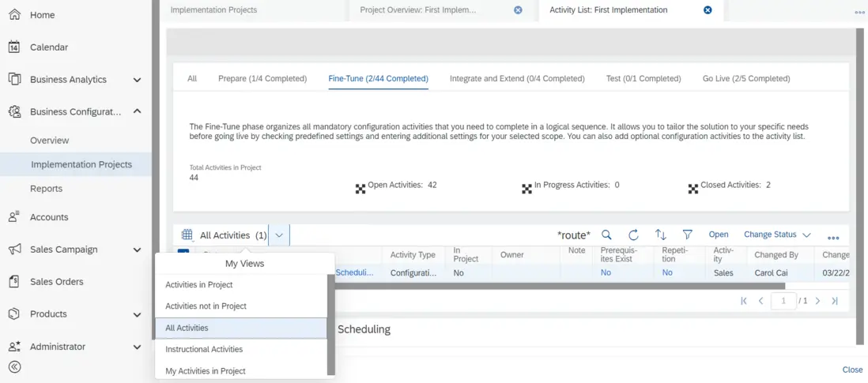The height and width of the screenshot is (383, 868).
Task: Click the views list vertical scrollbar
Action: pyautogui.click(x=331, y=324)
